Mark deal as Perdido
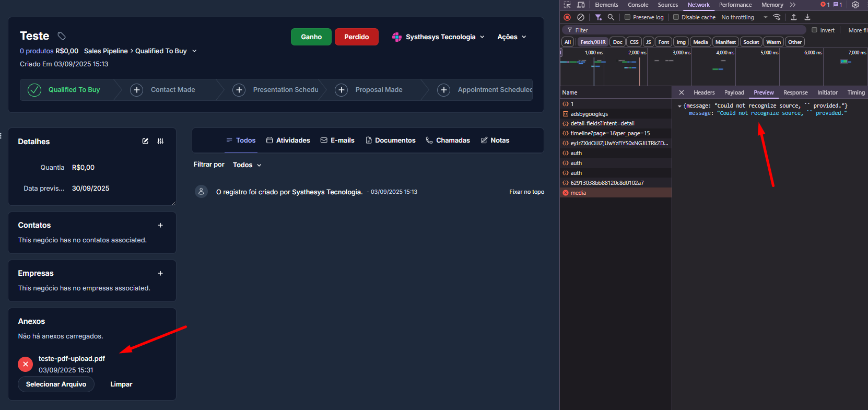The image size is (868, 410). 357,37
